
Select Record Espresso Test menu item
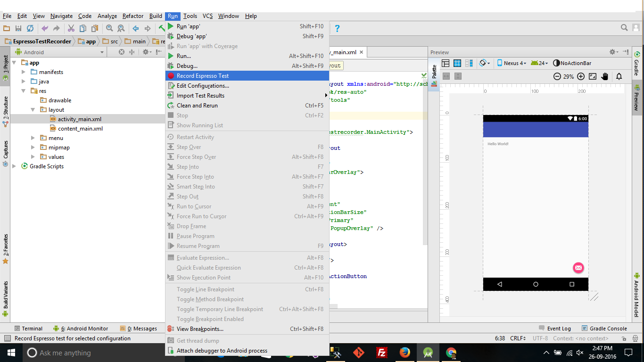click(x=247, y=76)
